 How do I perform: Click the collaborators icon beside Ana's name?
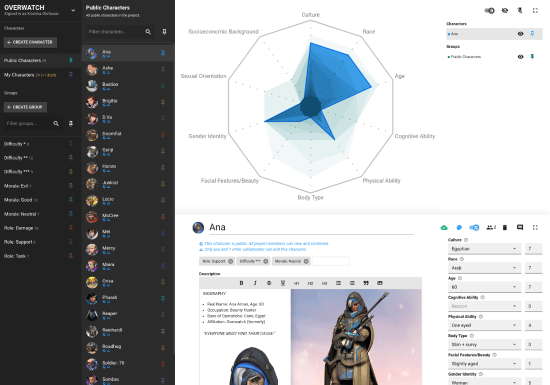490,228
